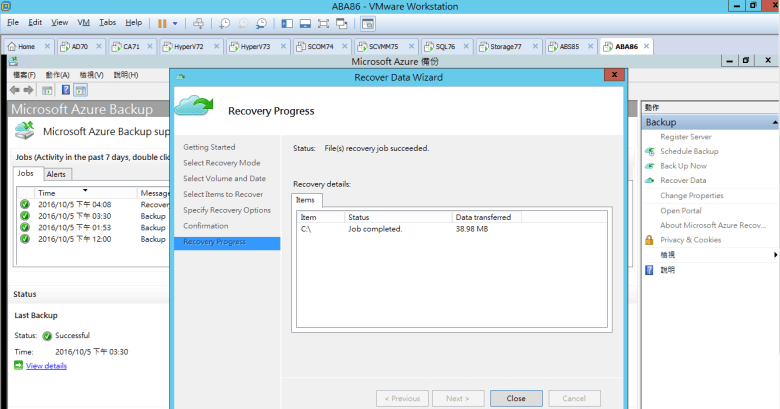
Task: Click the blue help icon in MMC toolbar
Action: [65, 90]
